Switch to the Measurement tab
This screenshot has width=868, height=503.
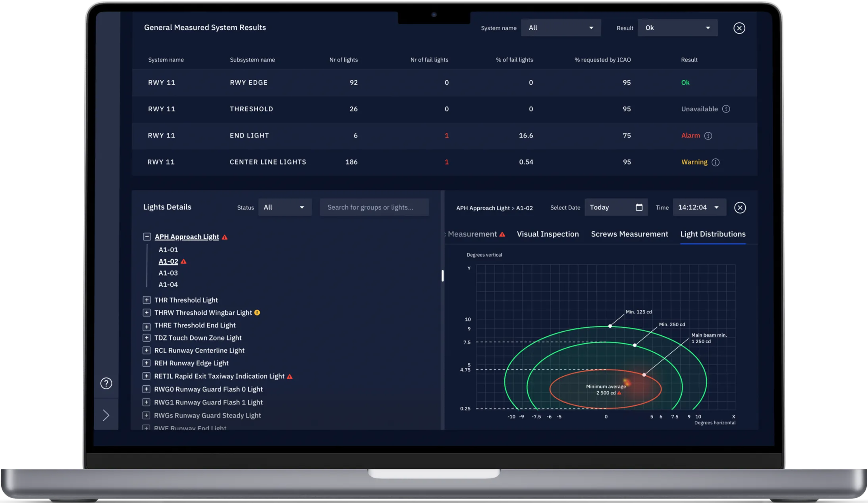pyautogui.click(x=472, y=234)
